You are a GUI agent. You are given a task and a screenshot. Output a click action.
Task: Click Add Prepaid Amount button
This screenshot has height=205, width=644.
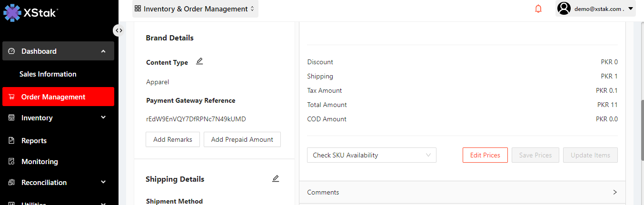click(x=242, y=139)
